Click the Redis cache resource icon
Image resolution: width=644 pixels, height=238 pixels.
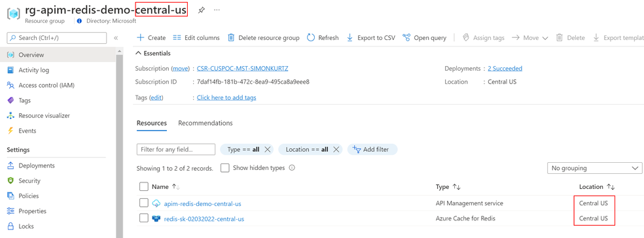[156, 219]
